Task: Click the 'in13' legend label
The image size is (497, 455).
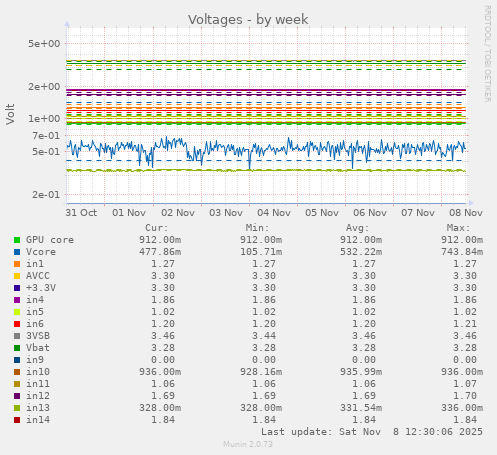Action: (x=38, y=408)
